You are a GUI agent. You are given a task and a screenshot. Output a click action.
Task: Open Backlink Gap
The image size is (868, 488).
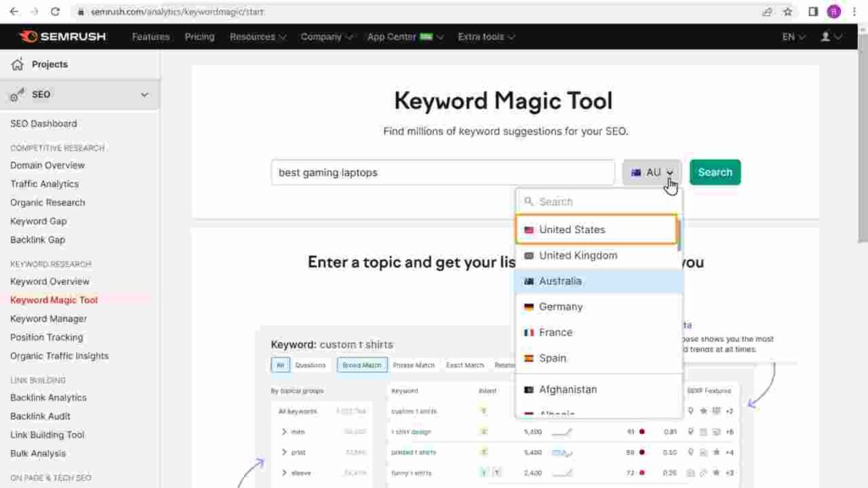pyautogui.click(x=37, y=240)
